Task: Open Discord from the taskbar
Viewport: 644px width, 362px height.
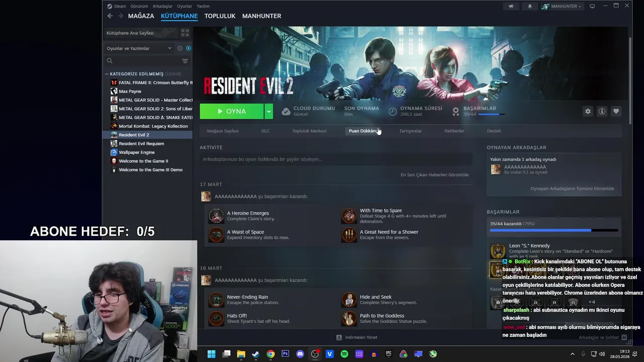Action: point(300,354)
